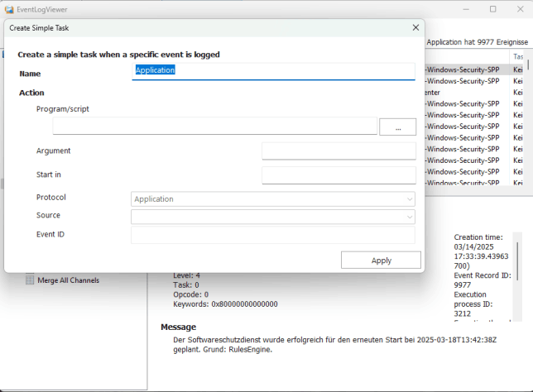Click the event details panel scrollbar
533x392 pixels.
click(519, 273)
